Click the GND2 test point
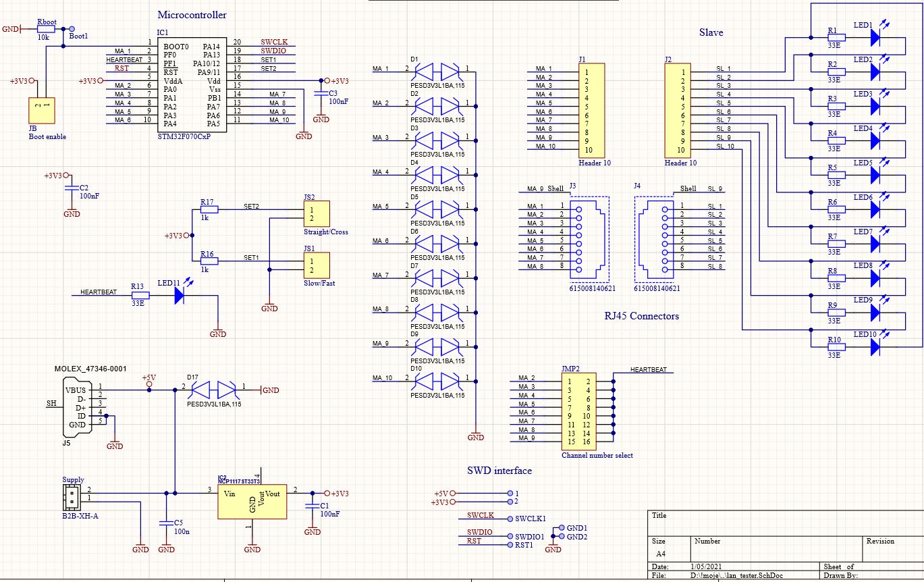 [x=562, y=536]
